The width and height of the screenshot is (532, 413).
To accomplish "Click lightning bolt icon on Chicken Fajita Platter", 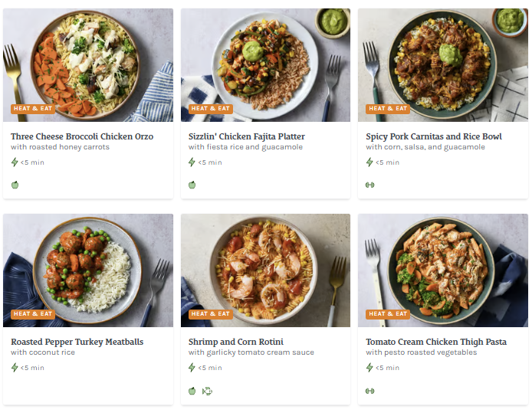I will [x=192, y=162].
